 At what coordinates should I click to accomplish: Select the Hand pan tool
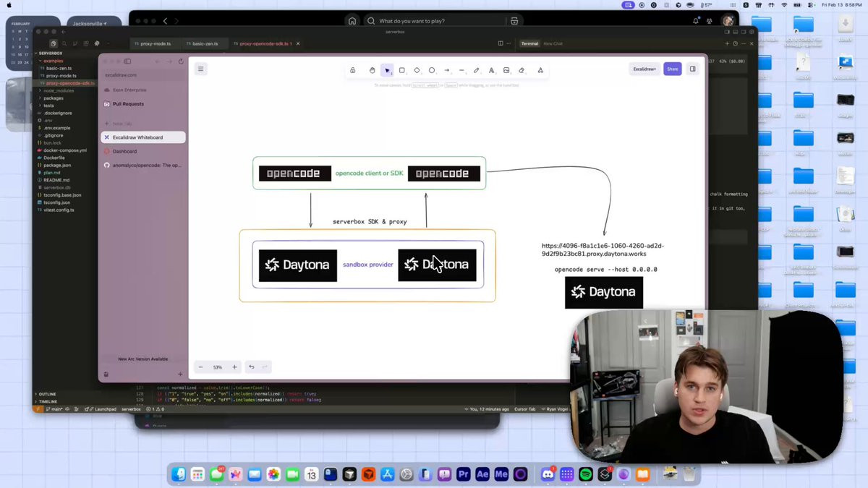372,70
